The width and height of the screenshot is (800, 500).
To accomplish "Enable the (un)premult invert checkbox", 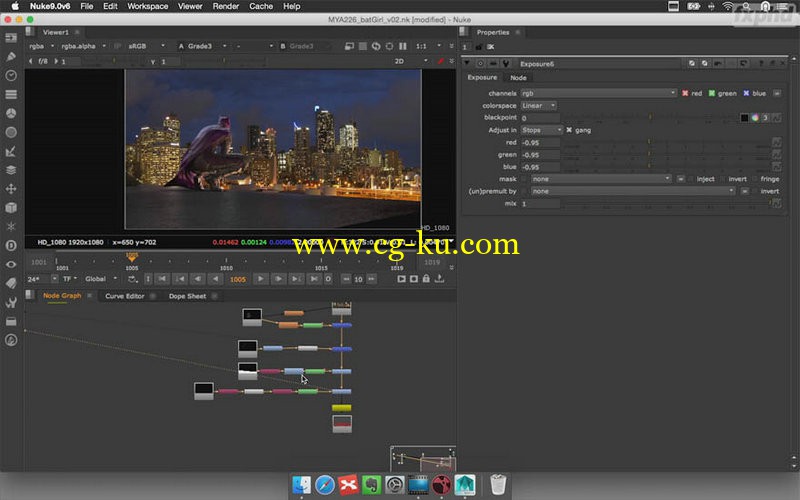I will tap(755, 191).
